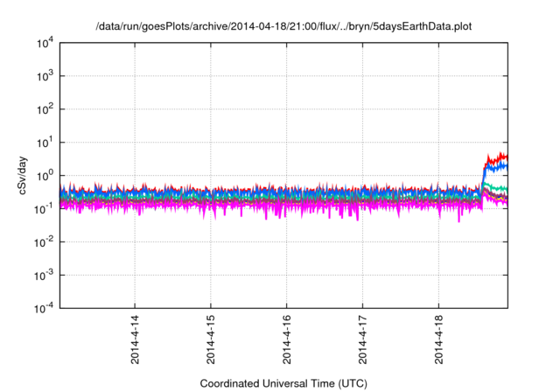Click the plot file path title

tap(283, 26)
